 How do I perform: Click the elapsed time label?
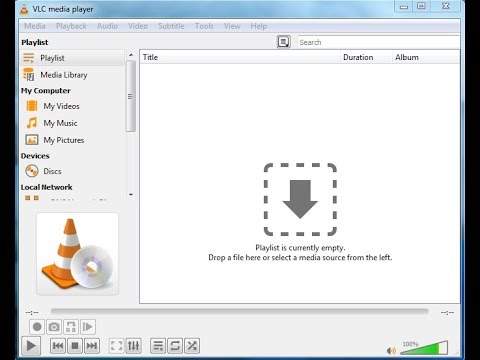click(32, 312)
